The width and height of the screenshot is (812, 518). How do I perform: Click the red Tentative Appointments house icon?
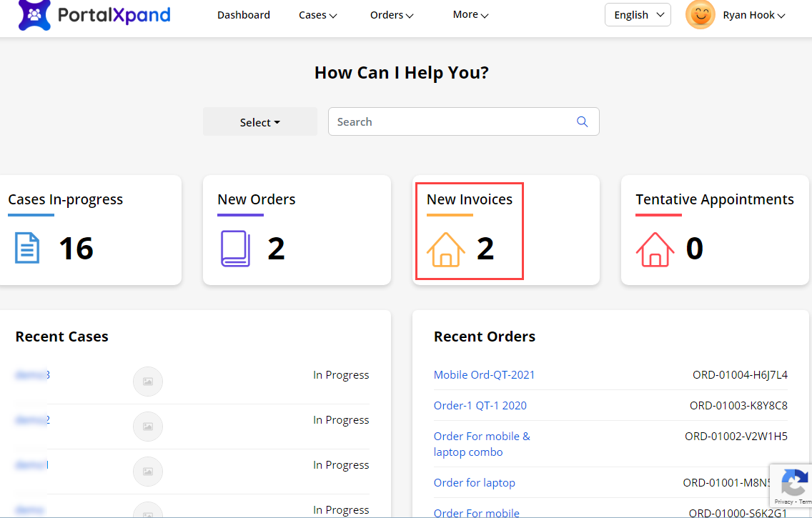tap(655, 249)
